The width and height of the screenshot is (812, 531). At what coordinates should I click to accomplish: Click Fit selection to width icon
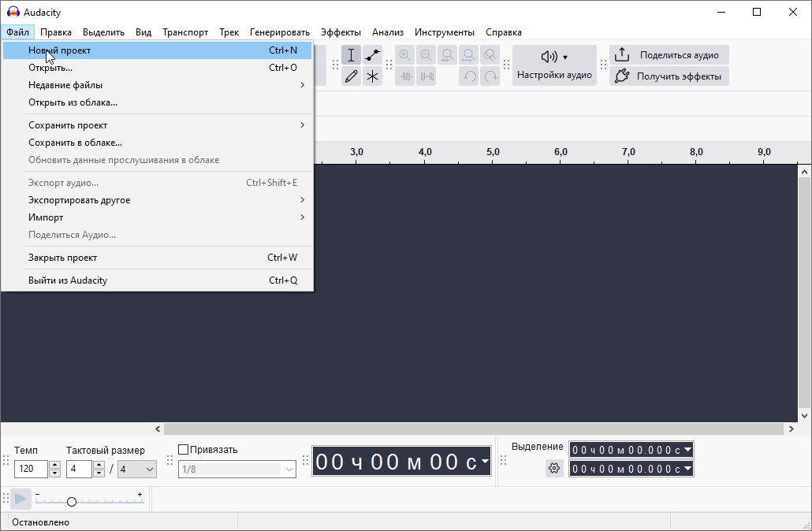[x=448, y=55]
